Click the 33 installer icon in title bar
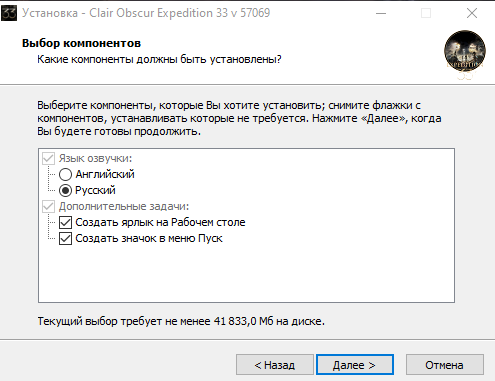Viewport: 495px width, 381px height. [x=9, y=13]
